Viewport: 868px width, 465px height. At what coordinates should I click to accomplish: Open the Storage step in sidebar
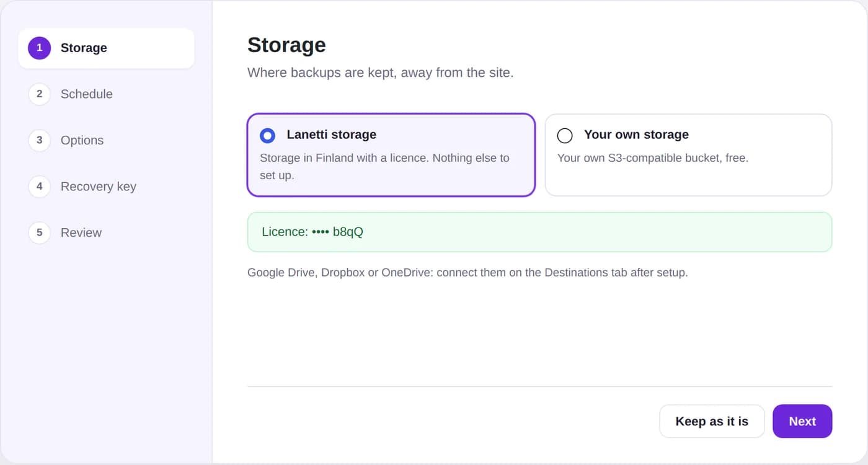click(106, 48)
